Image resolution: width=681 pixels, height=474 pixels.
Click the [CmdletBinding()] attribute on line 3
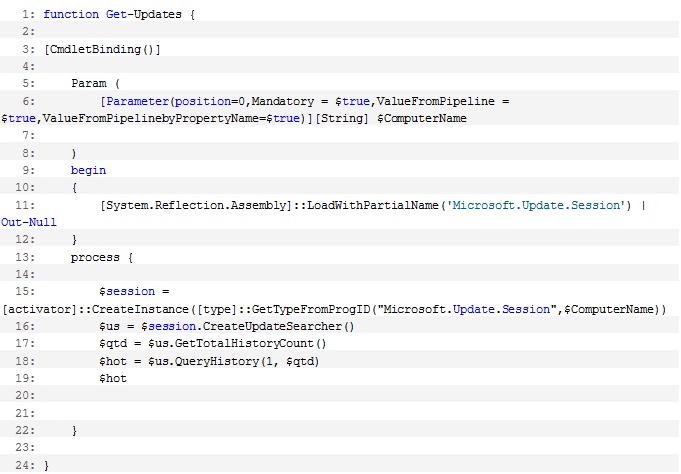(x=103, y=48)
